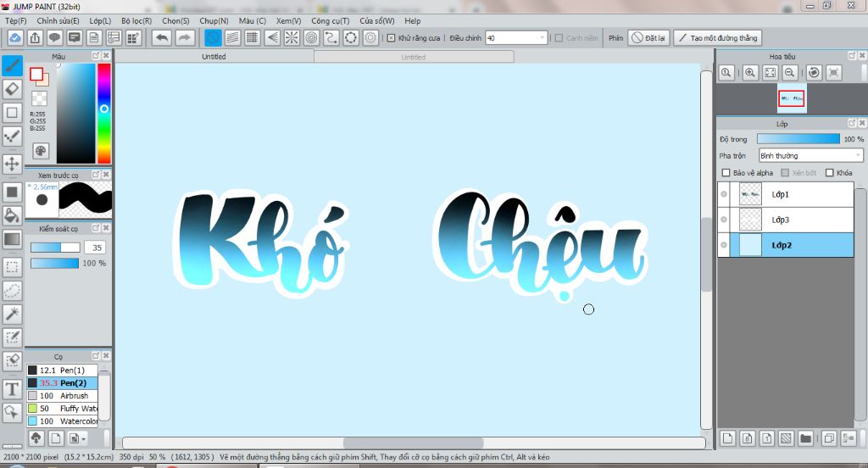Hide the Lớp1 layer
Image resolution: width=868 pixels, height=468 pixels.
(x=724, y=194)
